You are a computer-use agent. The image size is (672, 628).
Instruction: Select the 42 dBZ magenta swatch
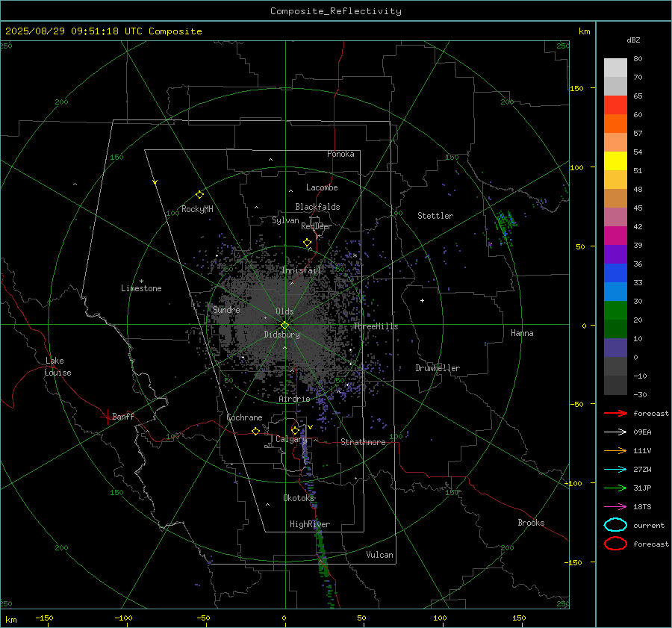click(615, 235)
